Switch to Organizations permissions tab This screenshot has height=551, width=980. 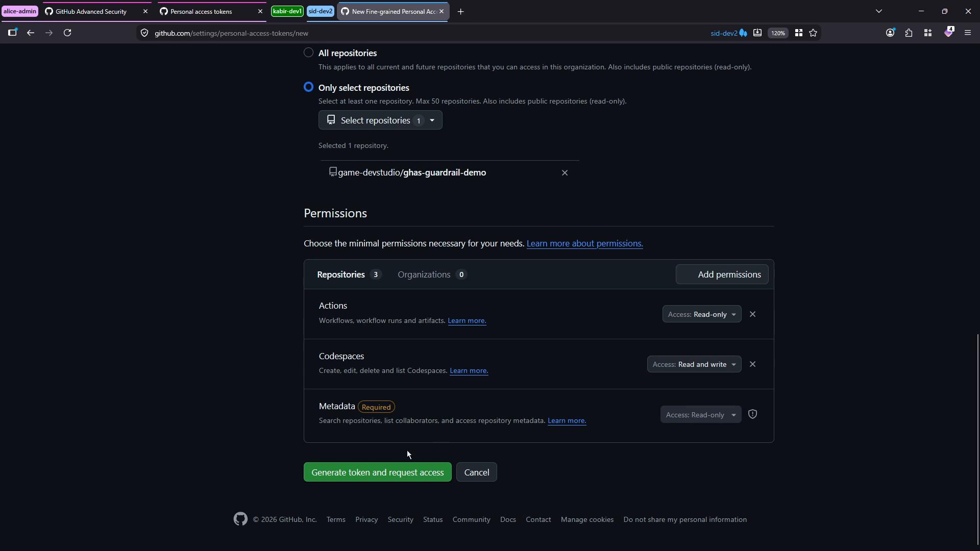tap(432, 274)
